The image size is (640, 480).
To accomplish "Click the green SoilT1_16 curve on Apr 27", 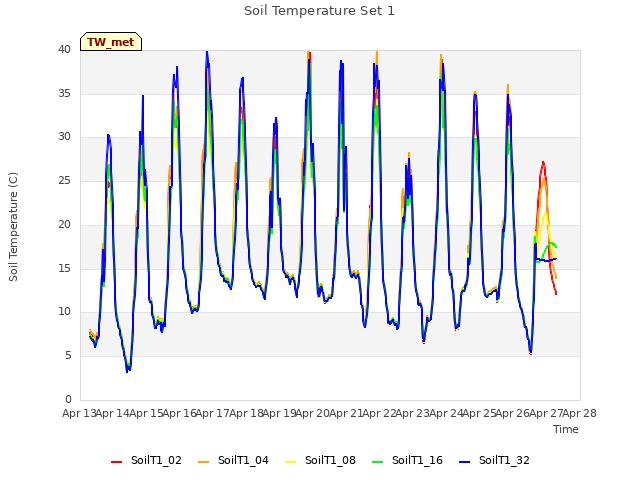I will point(551,244).
